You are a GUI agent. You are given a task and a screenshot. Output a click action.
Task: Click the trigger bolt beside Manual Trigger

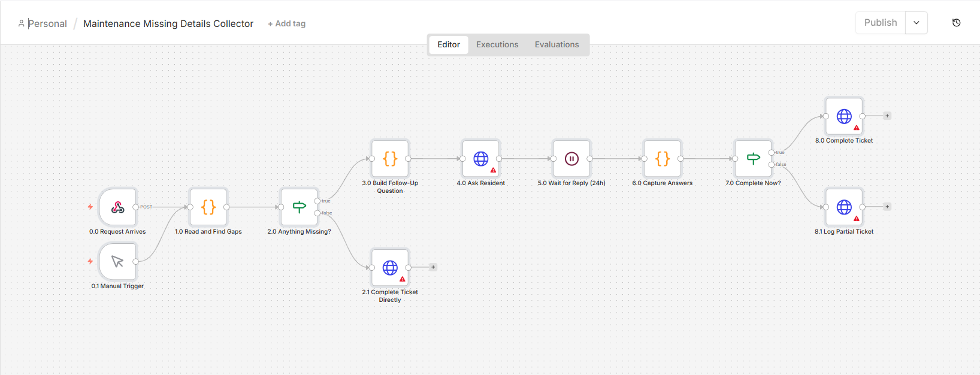[x=90, y=262]
